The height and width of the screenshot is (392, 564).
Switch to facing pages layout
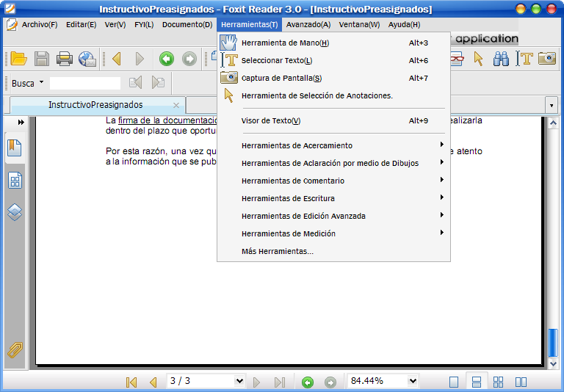(x=521, y=382)
